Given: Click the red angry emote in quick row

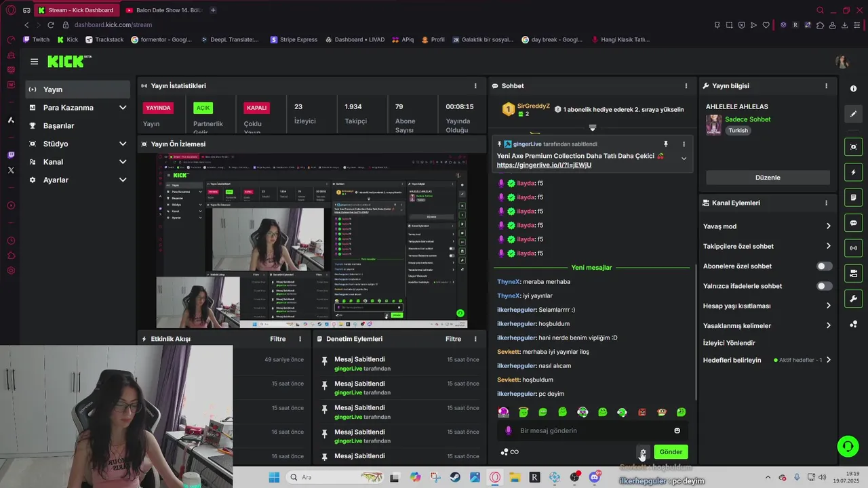Looking at the screenshot, I should pos(642,412).
